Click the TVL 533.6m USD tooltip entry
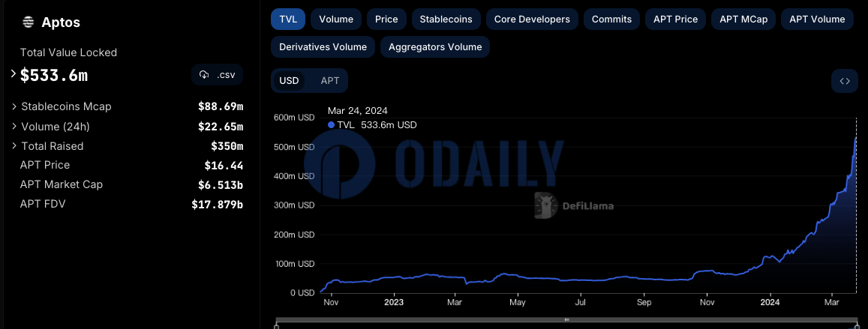868x329 pixels. 372,125
